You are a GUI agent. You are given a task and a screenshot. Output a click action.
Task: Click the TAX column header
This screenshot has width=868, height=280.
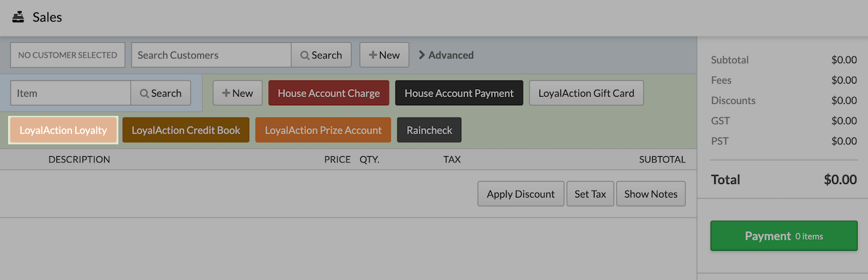[x=452, y=159]
